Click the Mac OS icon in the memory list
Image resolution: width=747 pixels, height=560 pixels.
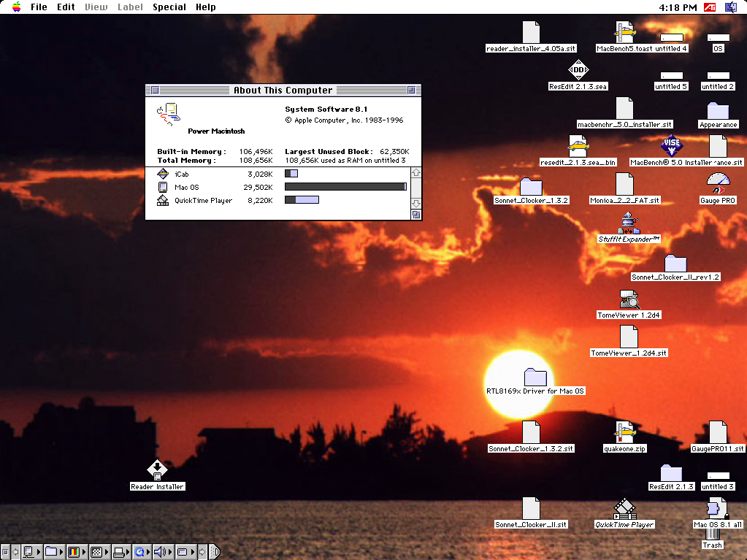(163, 187)
